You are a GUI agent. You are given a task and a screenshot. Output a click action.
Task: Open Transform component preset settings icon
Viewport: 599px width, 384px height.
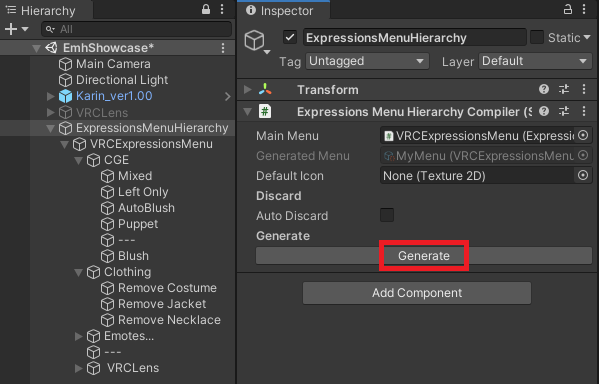[564, 89]
